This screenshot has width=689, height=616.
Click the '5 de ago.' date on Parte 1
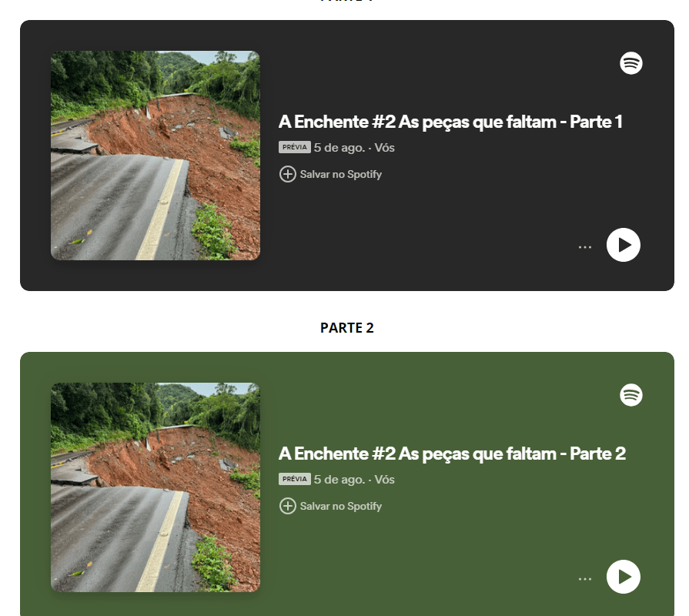pyautogui.click(x=339, y=148)
